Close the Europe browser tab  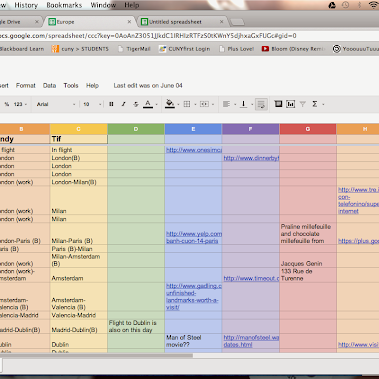pyautogui.click(x=129, y=22)
